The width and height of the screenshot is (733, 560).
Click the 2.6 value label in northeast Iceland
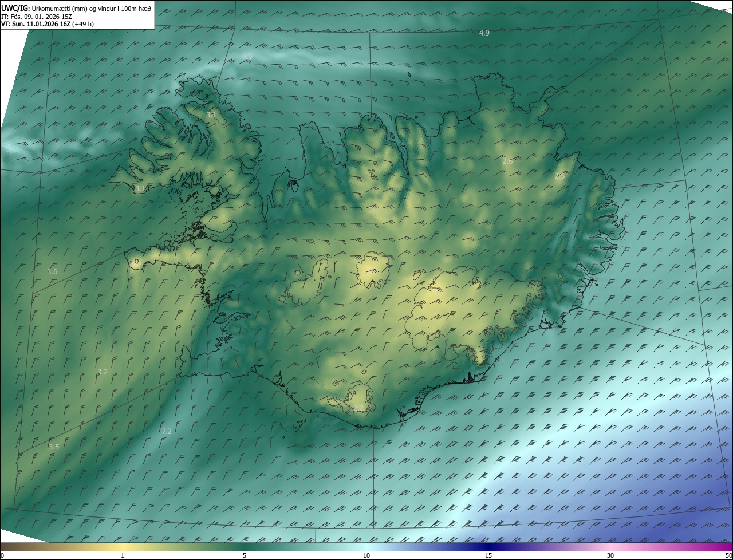(507, 161)
